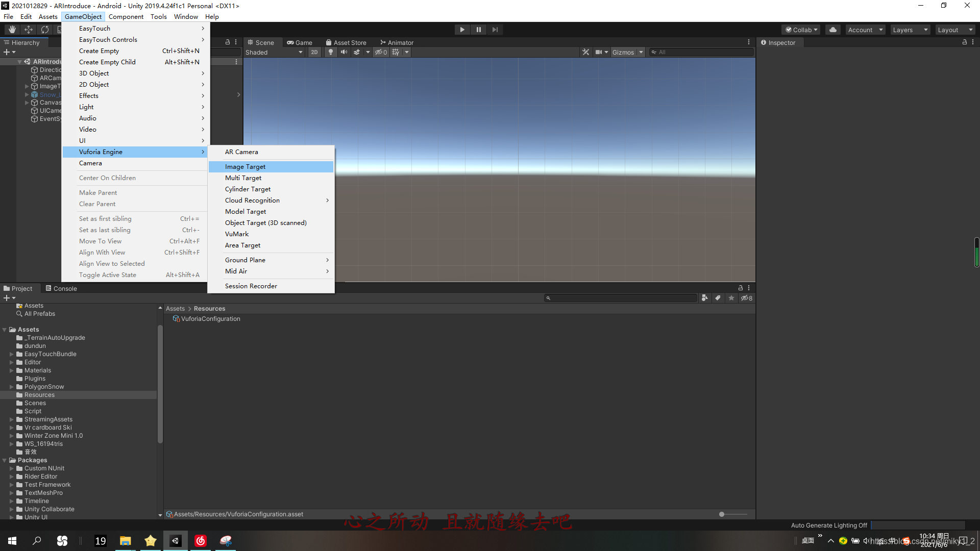Screen dimensions: 980x551
Task: Open the Component menu
Action: coord(126,17)
